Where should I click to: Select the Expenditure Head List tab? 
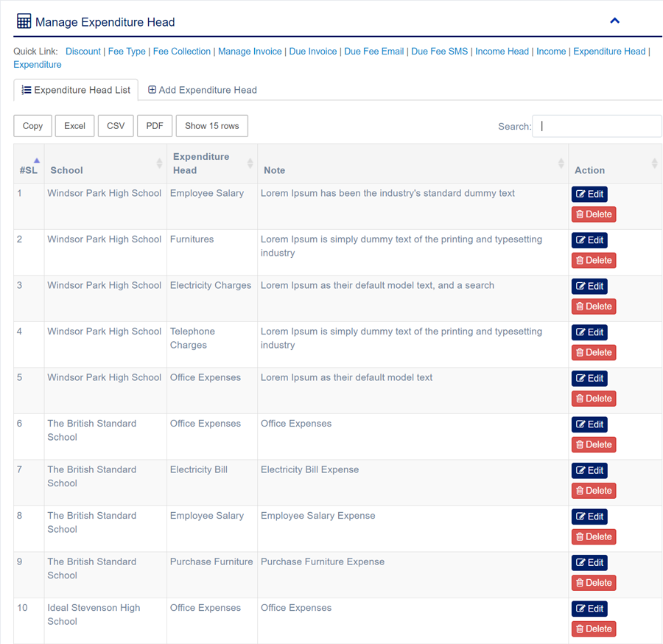pos(76,90)
